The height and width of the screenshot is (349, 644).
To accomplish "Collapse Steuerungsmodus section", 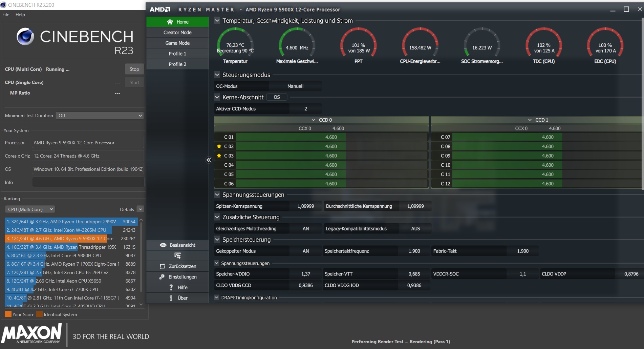I will tap(217, 75).
